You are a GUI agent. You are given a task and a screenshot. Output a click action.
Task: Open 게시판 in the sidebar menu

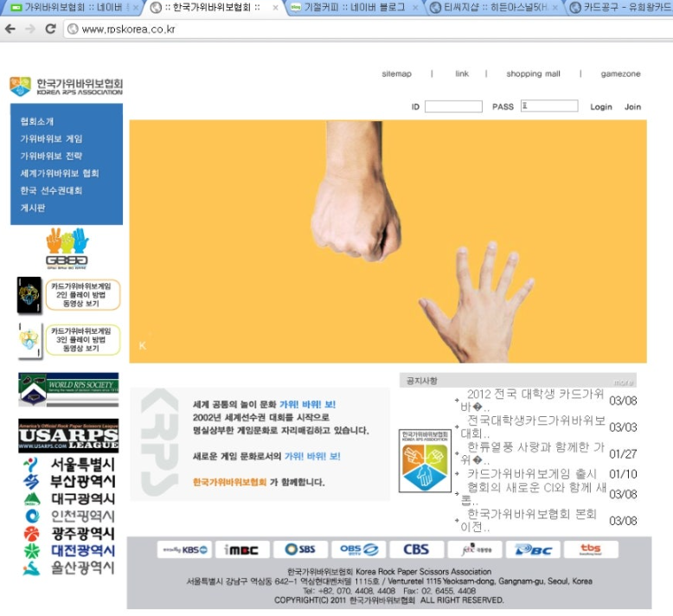coord(33,208)
